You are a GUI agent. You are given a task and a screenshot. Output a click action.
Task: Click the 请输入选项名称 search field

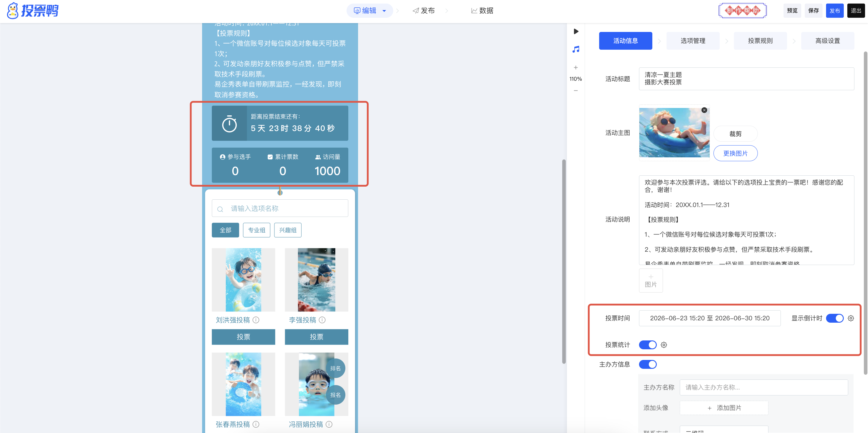pyautogui.click(x=280, y=209)
